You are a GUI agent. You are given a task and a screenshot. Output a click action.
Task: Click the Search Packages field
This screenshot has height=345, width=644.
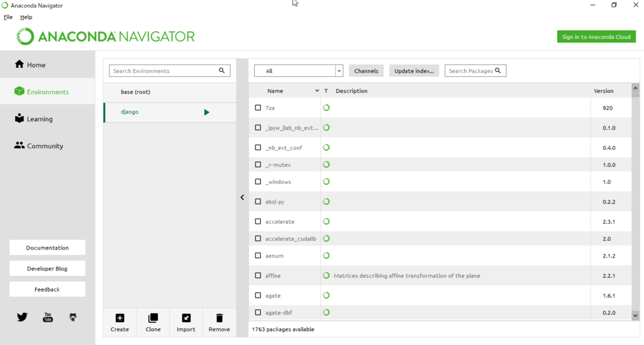475,70
